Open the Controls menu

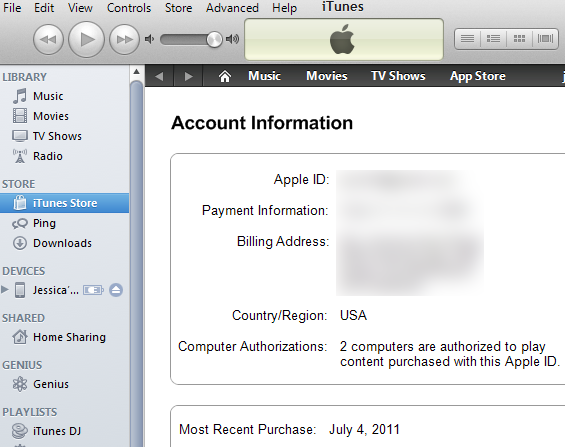(x=129, y=8)
